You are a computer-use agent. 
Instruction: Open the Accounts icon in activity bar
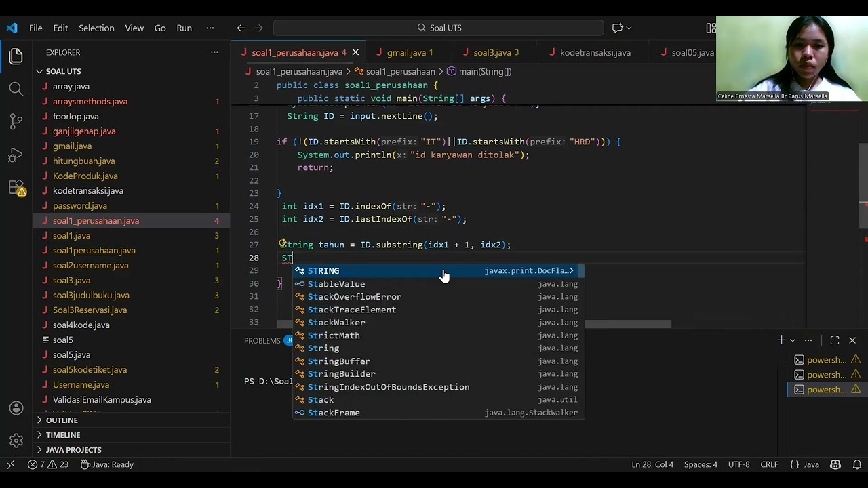click(16, 408)
